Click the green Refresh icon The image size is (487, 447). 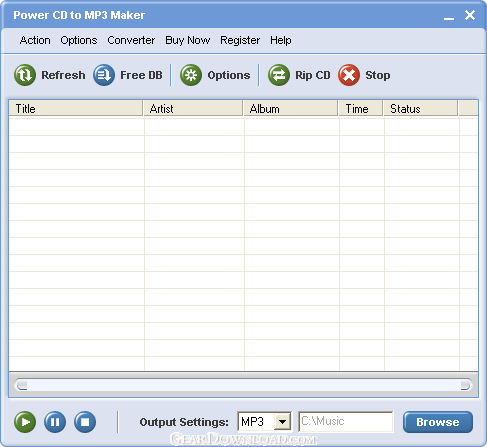click(x=25, y=75)
